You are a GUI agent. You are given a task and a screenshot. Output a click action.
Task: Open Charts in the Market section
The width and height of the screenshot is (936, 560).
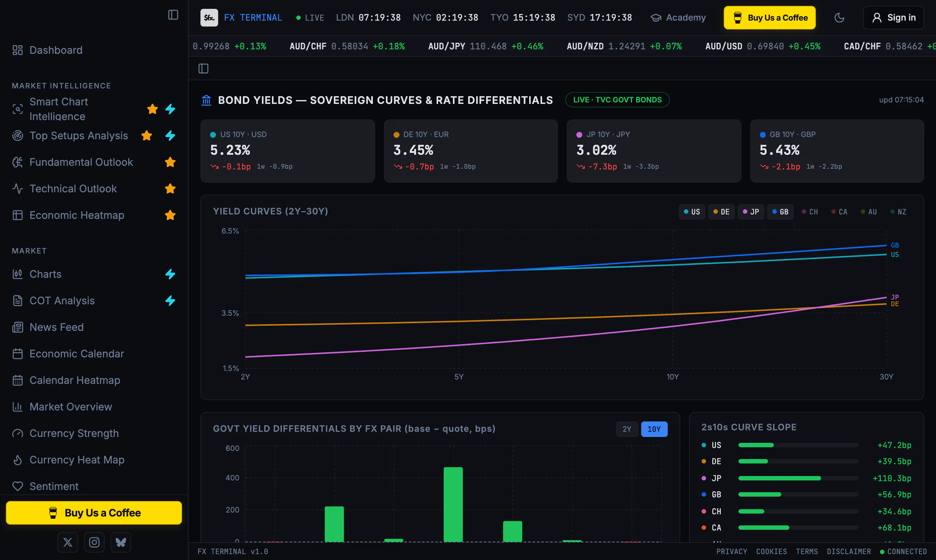pos(46,274)
